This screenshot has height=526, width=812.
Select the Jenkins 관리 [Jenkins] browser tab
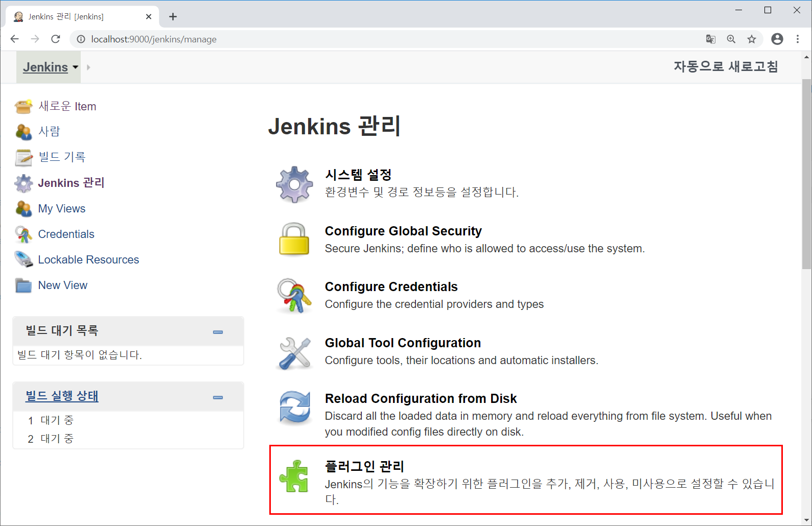[x=83, y=16]
